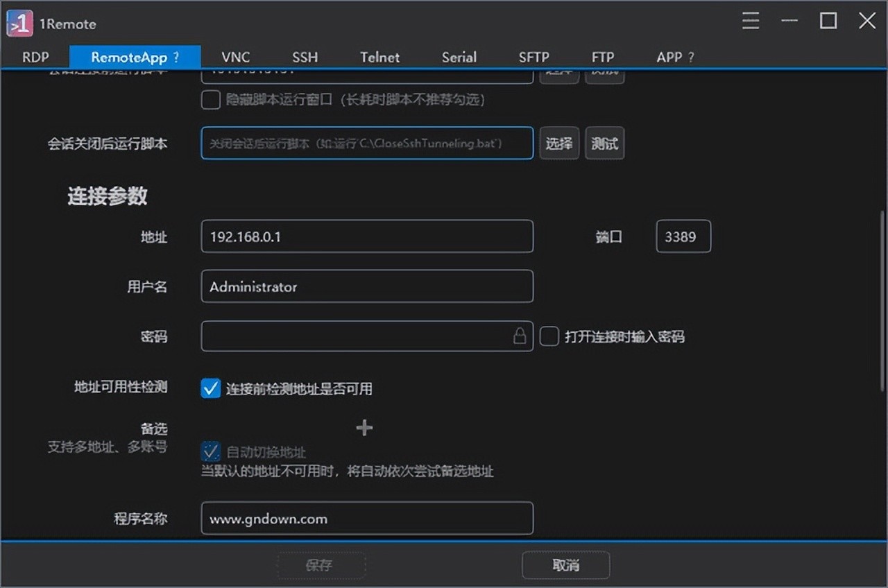This screenshot has height=588, width=888.
Task: Open the VNC tab
Action: tap(236, 57)
